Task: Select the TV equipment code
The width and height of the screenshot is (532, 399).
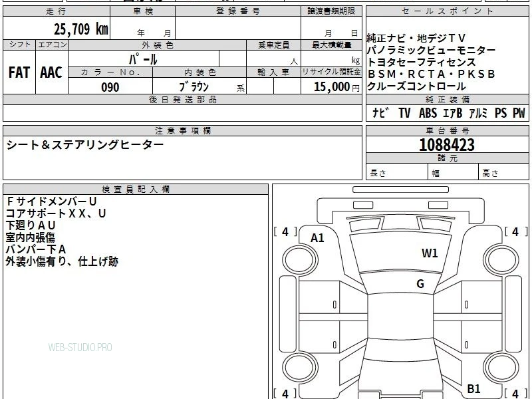Action: (404, 112)
